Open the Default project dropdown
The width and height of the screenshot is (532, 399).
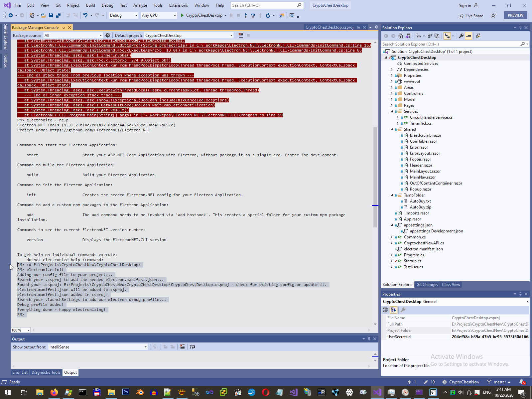189,35
